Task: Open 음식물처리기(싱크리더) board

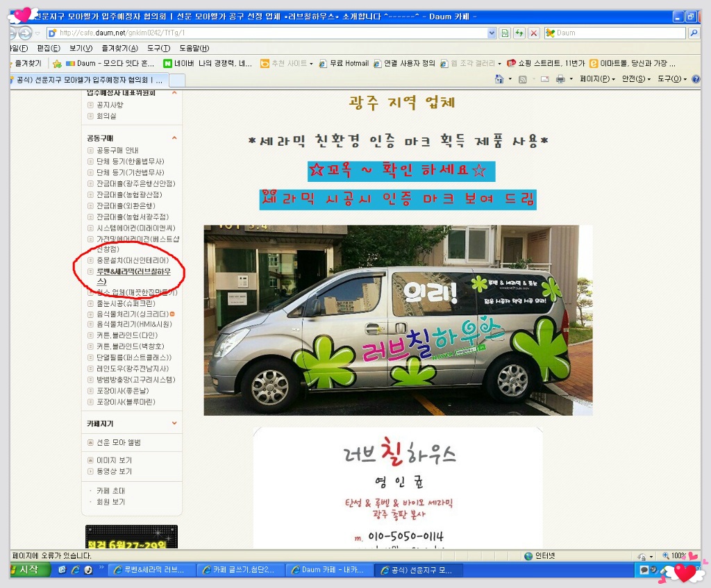Action: pyautogui.click(x=133, y=314)
